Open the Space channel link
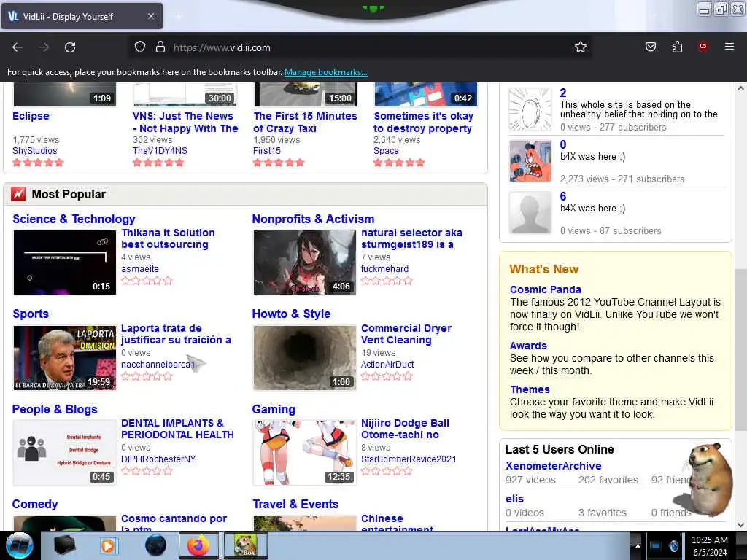747x560 pixels. pos(386,150)
